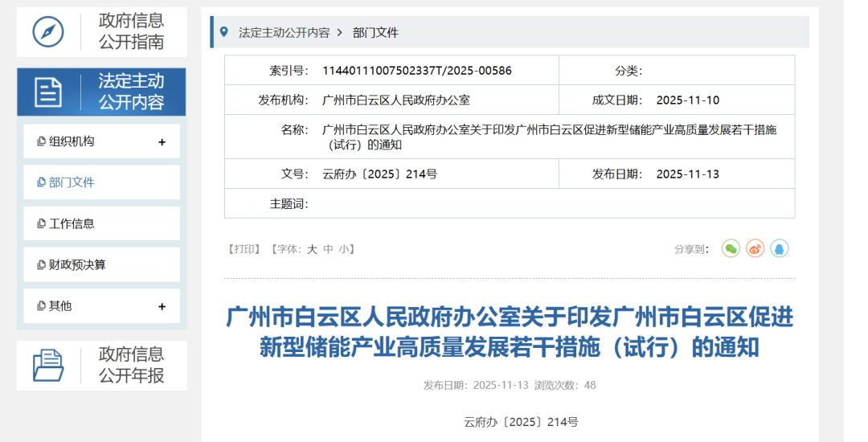868x442 pixels.
Task: Share the article via QQ icon
Action: click(x=779, y=249)
